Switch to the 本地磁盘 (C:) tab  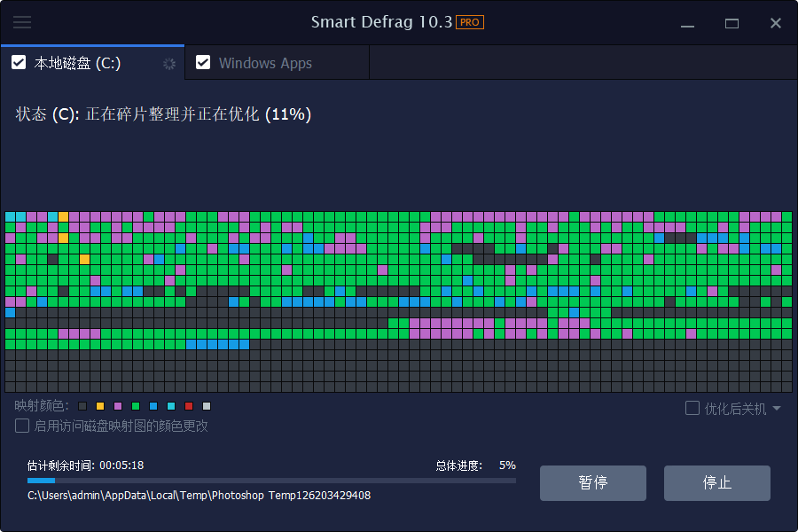(92, 63)
